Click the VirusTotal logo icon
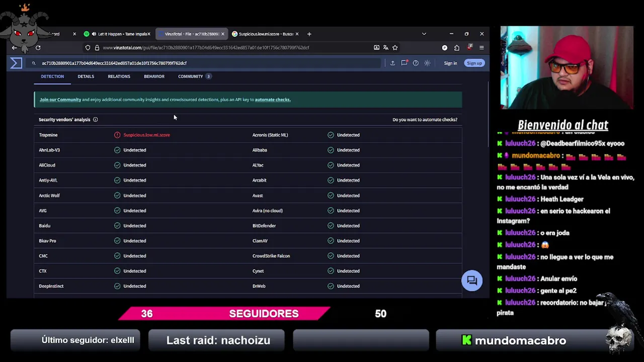Viewport: 644px width, 362px height. coord(16,63)
